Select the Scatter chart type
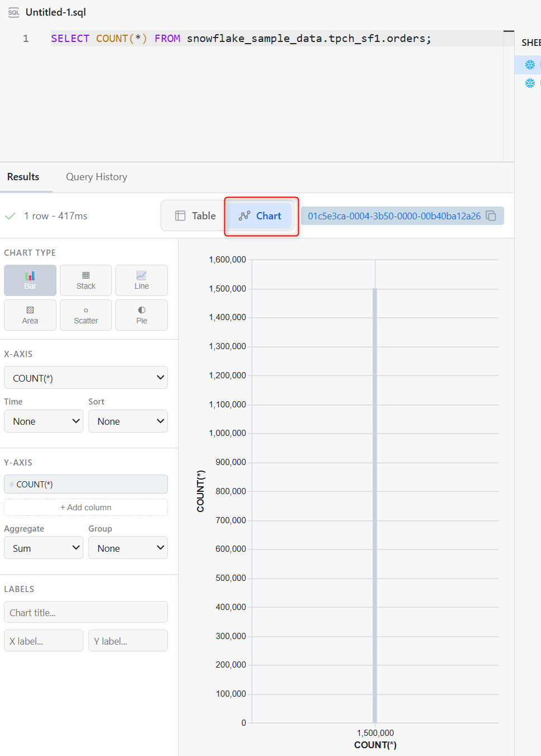 pyautogui.click(x=86, y=315)
